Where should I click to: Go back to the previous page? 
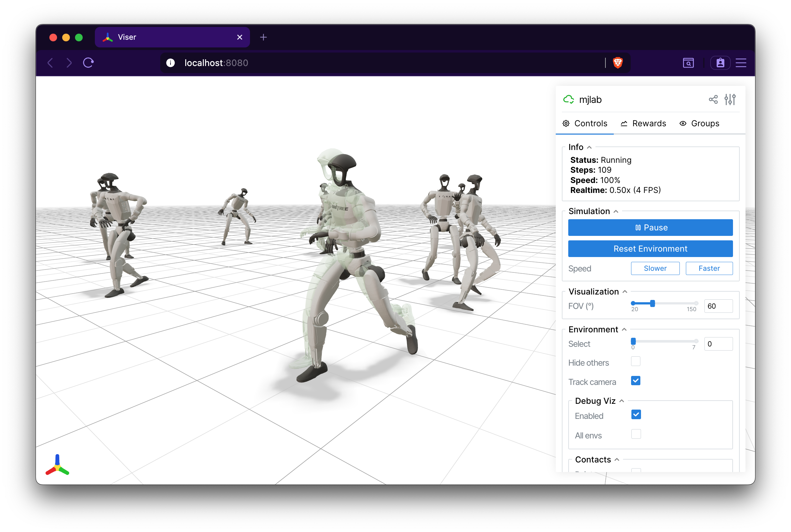click(50, 63)
